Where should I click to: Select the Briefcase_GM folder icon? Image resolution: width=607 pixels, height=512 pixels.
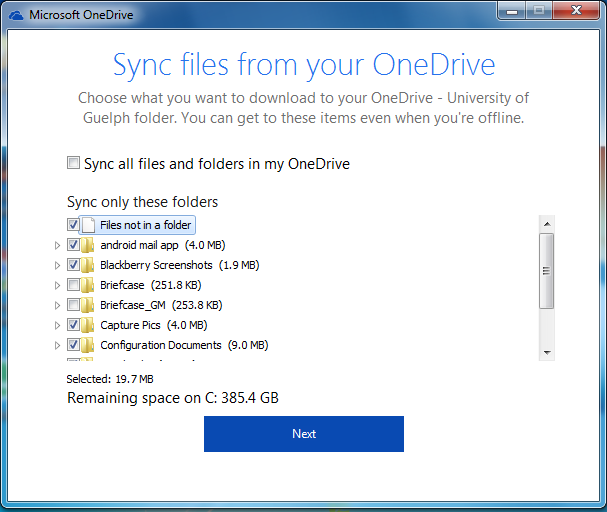[88, 305]
